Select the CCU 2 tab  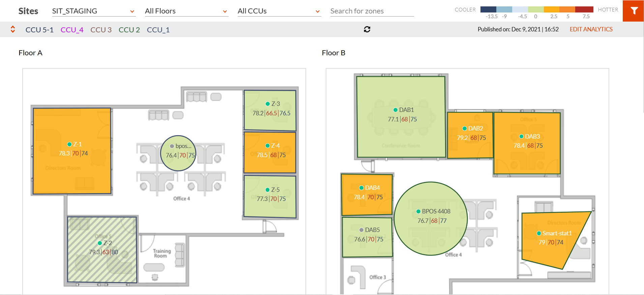(129, 30)
